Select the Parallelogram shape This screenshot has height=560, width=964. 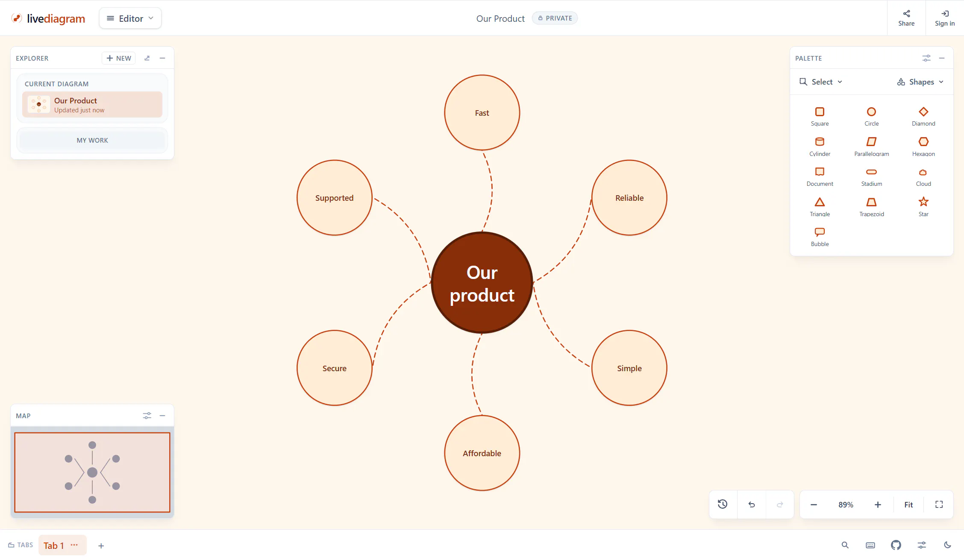[x=871, y=147]
